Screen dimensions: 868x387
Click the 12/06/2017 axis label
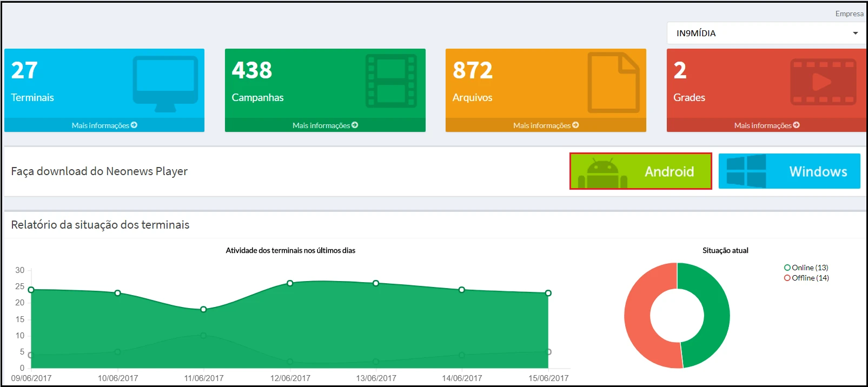(x=290, y=378)
